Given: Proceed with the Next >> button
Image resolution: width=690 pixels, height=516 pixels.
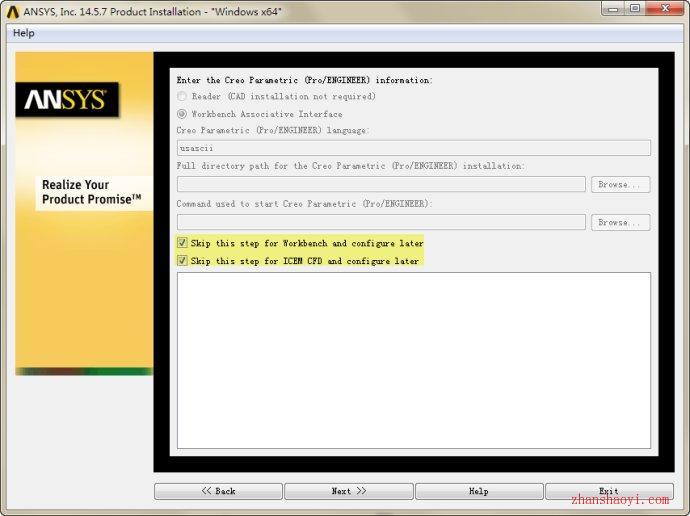Looking at the screenshot, I should pyautogui.click(x=349, y=491).
